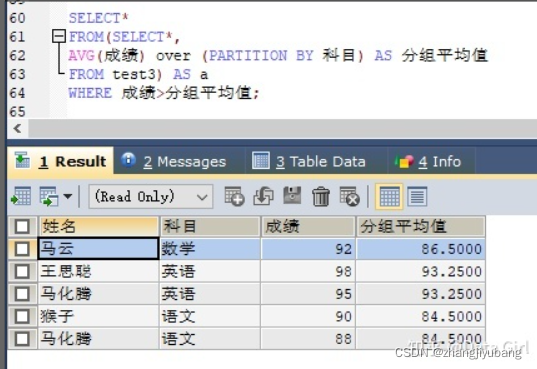Select the cell 马云
The height and width of the screenshot is (369, 537).
[98, 248]
